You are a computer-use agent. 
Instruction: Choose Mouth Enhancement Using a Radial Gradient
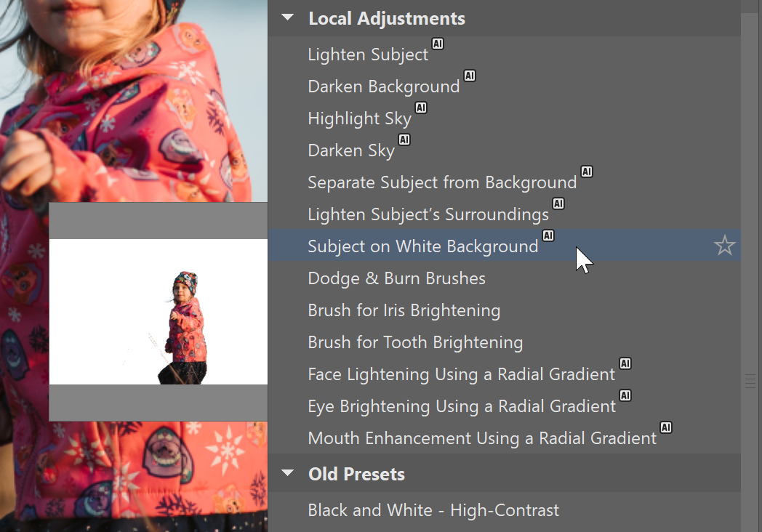[x=482, y=438]
